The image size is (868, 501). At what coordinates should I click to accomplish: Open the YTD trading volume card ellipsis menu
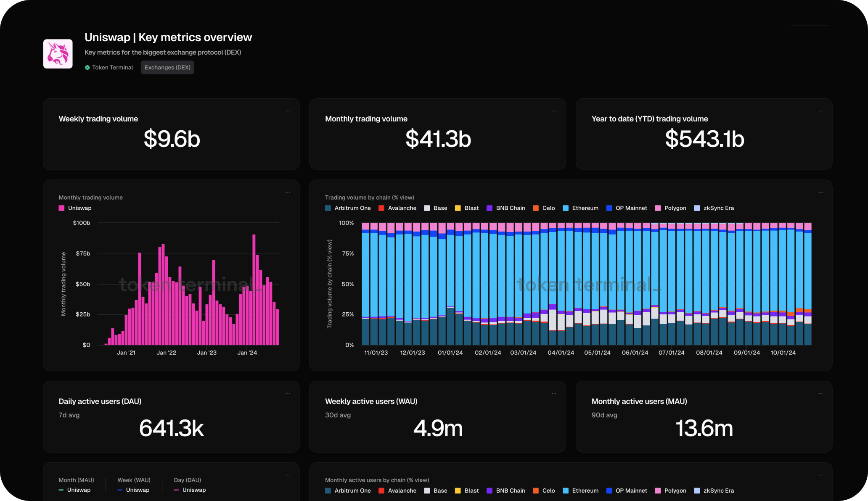pyautogui.click(x=820, y=111)
